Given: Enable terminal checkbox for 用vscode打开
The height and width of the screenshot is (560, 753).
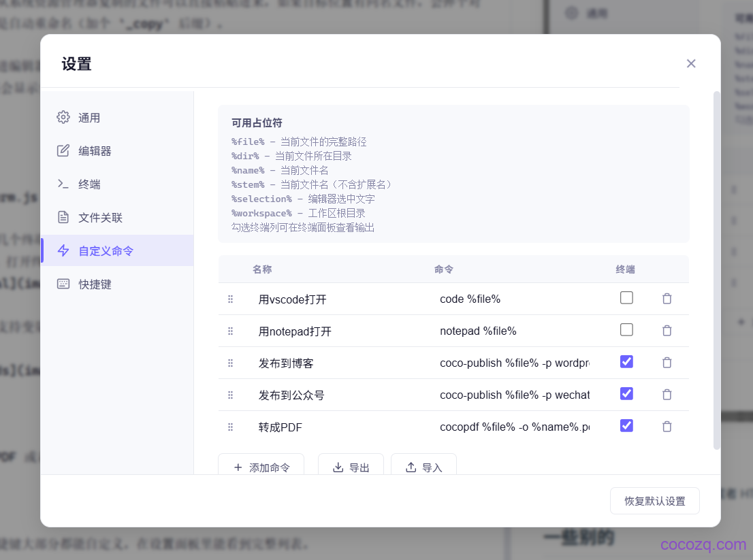Looking at the screenshot, I should [626, 298].
